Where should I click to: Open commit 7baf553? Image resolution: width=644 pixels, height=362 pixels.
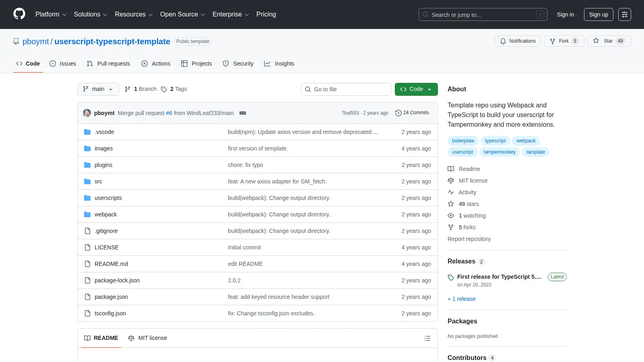tap(350, 113)
